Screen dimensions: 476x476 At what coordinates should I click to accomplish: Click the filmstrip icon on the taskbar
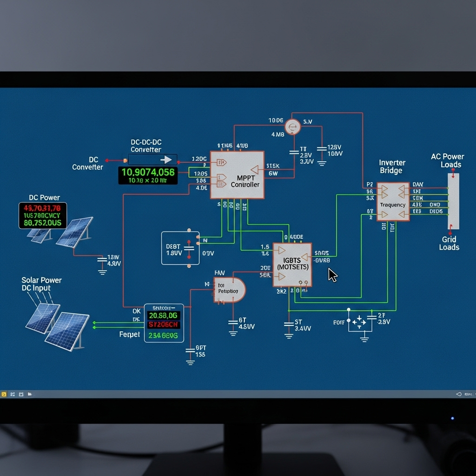[21, 394]
